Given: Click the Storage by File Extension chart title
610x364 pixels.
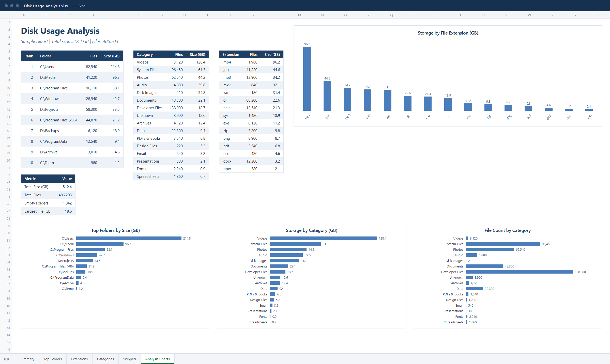Looking at the screenshot, I should tap(448, 33).
